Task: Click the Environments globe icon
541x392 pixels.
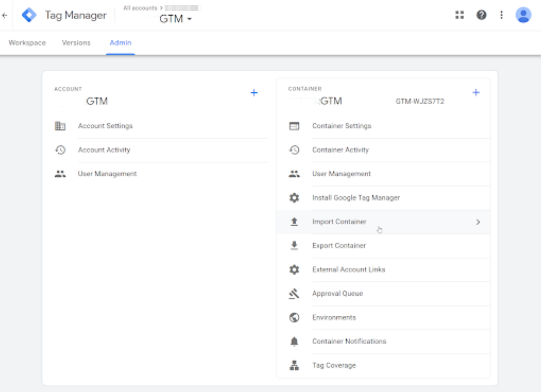Action: (294, 318)
